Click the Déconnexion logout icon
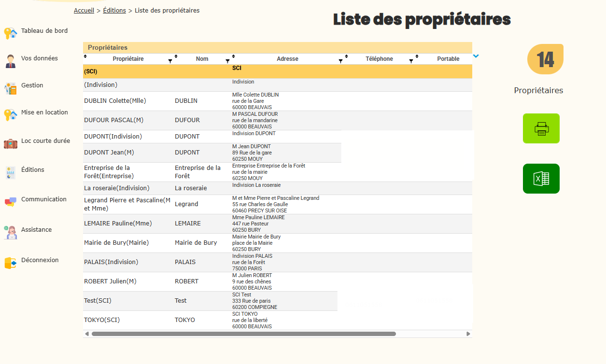 click(11, 263)
